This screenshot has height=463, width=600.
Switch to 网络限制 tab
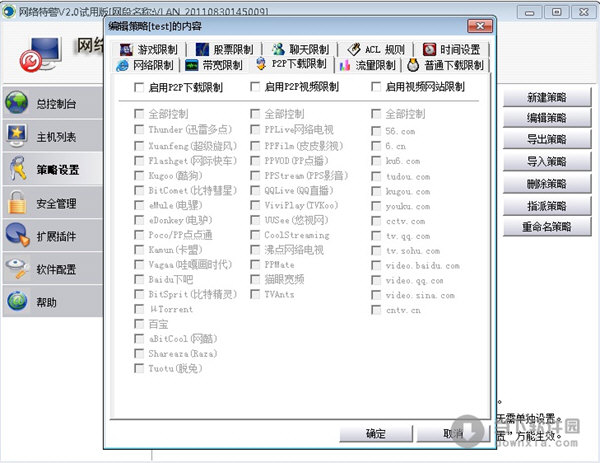click(x=146, y=65)
